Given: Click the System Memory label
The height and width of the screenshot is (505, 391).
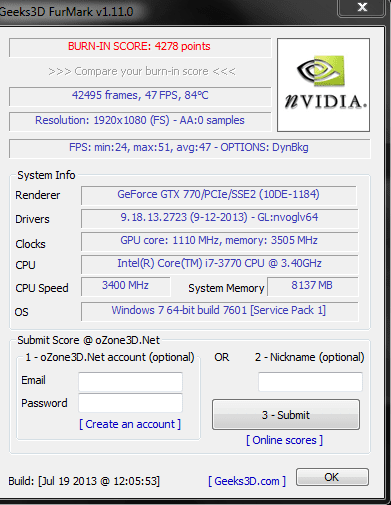Looking at the screenshot, I should click(226, 288).
